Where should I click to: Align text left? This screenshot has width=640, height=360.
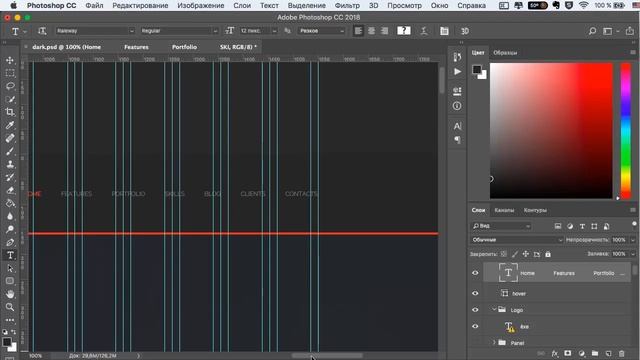click(358, 31)
